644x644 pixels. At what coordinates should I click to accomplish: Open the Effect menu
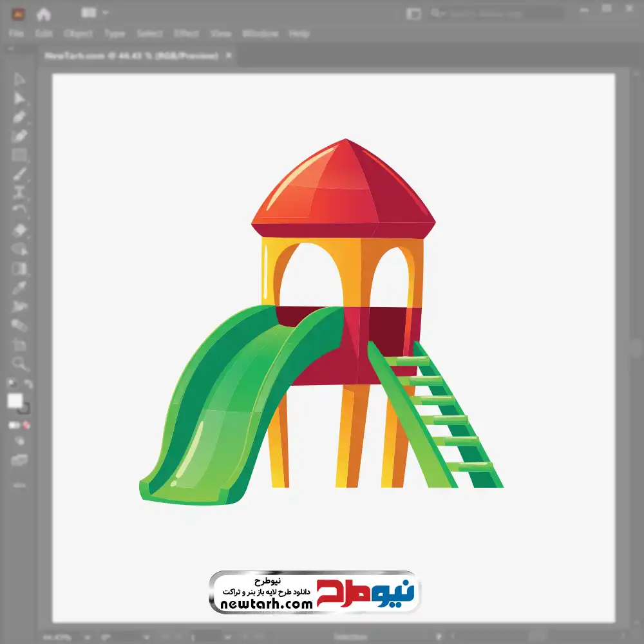pos(186,33)
